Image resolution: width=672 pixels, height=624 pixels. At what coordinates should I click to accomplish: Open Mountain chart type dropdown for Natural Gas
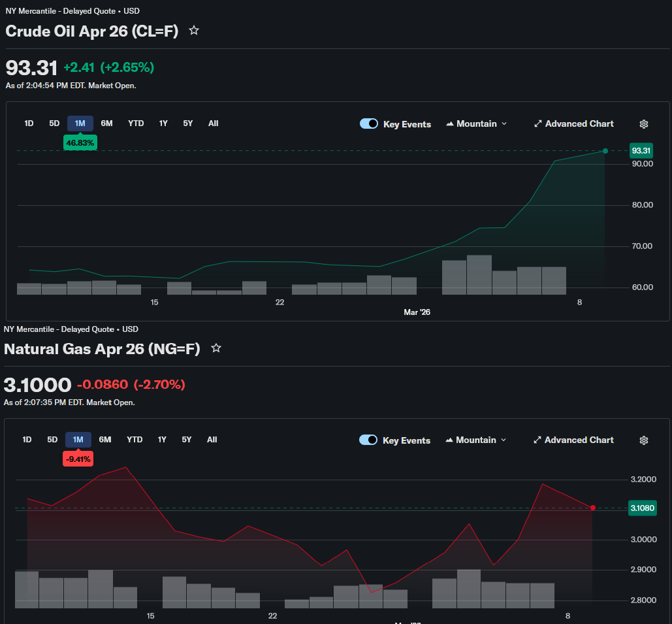coord(475,440)
